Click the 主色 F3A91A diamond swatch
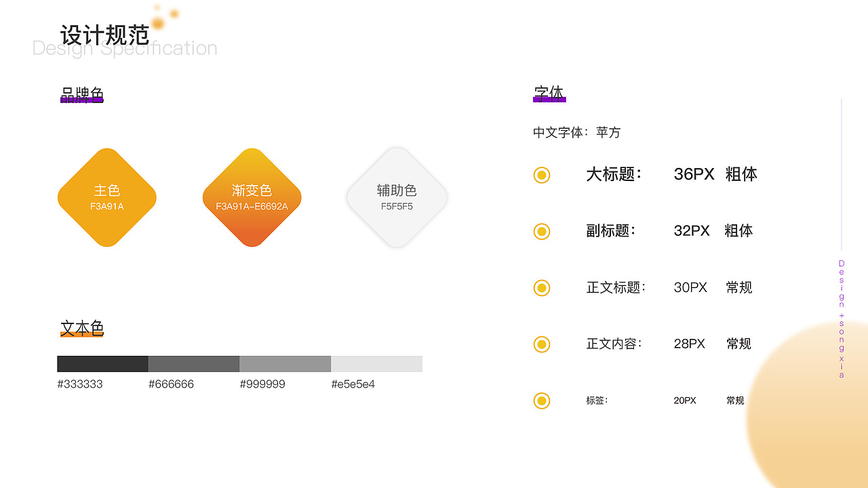Screen dimensions: 868x488 point(107,197)
